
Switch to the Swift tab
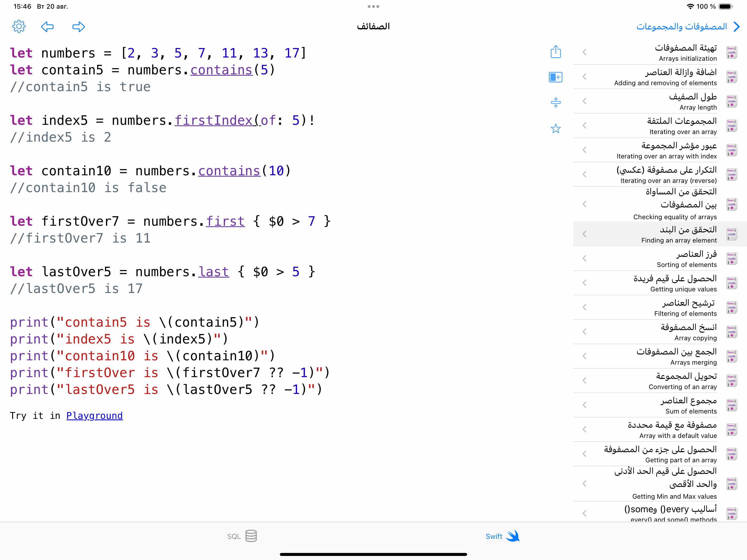[502, 536]
